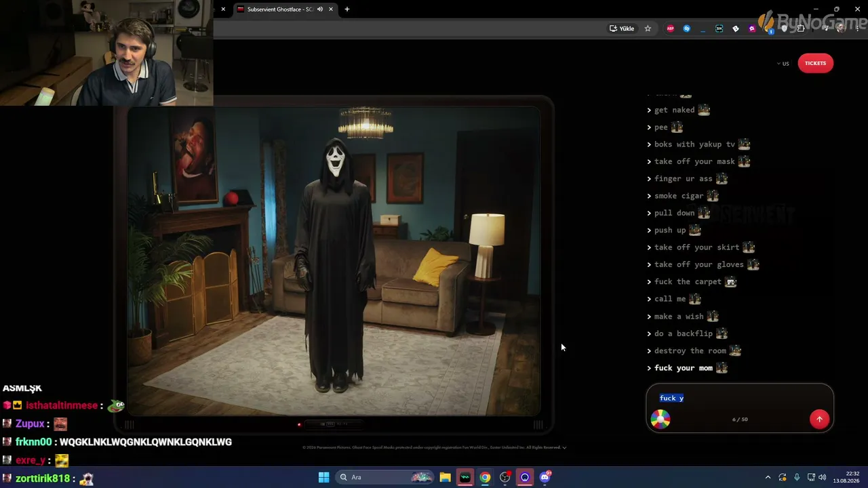868x488 pixels.
Task: Open the color wheel beside the command input
Action: coord(660,419)
